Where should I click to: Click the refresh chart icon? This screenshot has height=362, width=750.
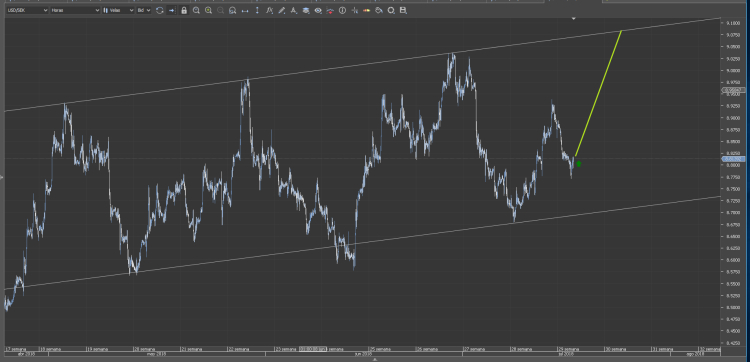click(159, 10)
